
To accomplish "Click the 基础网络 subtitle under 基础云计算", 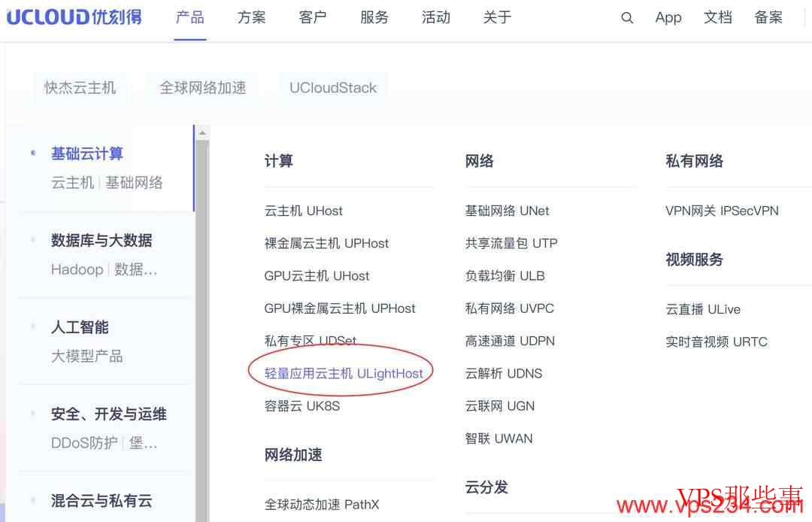I will point(134,183).
